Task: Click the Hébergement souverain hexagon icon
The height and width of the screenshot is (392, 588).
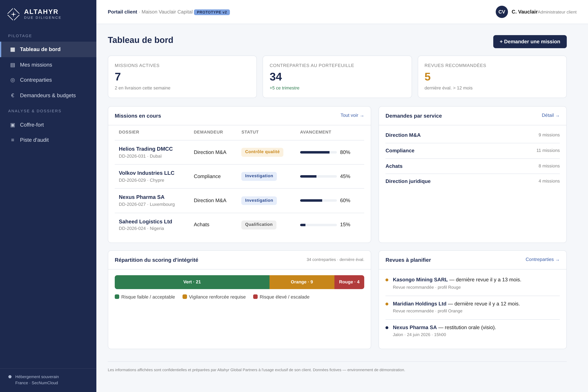Action: 10,377
